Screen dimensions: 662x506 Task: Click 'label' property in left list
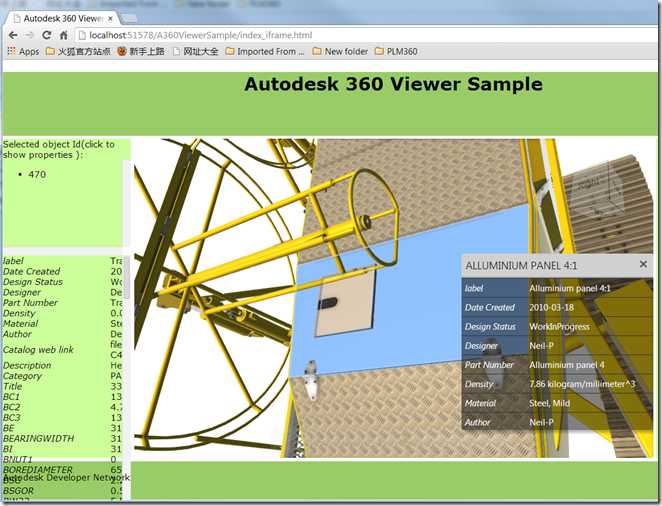click(x=13, y=261)
